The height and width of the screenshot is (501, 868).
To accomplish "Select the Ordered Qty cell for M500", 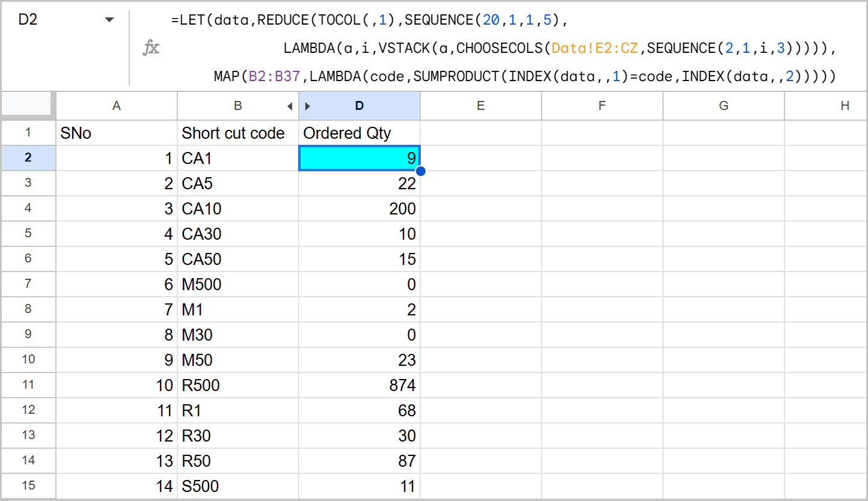I will click(x=359, y=284).
